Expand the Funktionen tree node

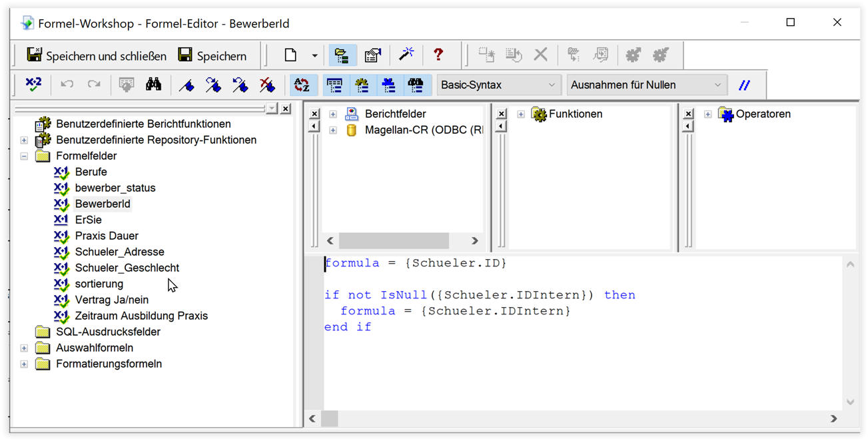pos(521,114)
